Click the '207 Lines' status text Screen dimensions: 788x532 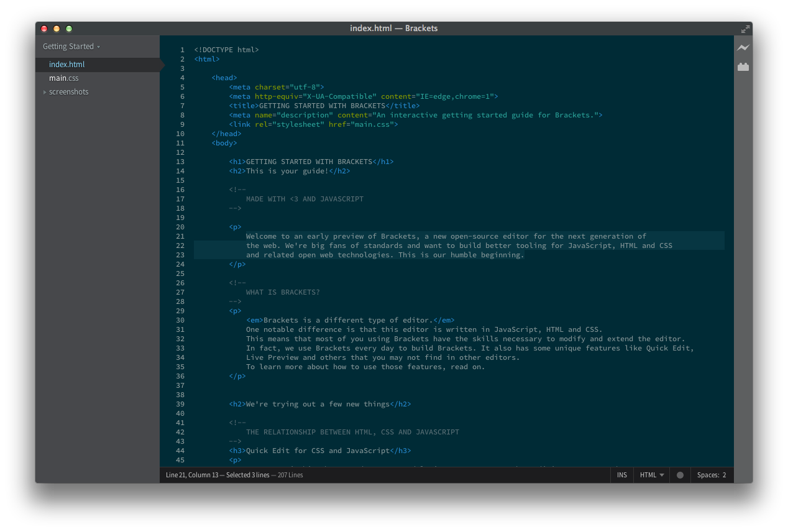click(x=289, y=475)
